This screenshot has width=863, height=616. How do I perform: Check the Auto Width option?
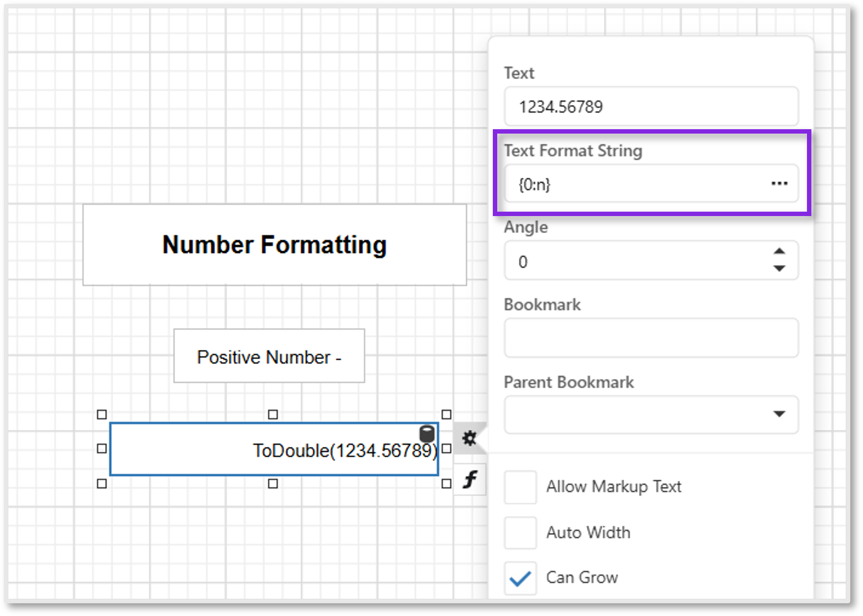click(520, 533)
